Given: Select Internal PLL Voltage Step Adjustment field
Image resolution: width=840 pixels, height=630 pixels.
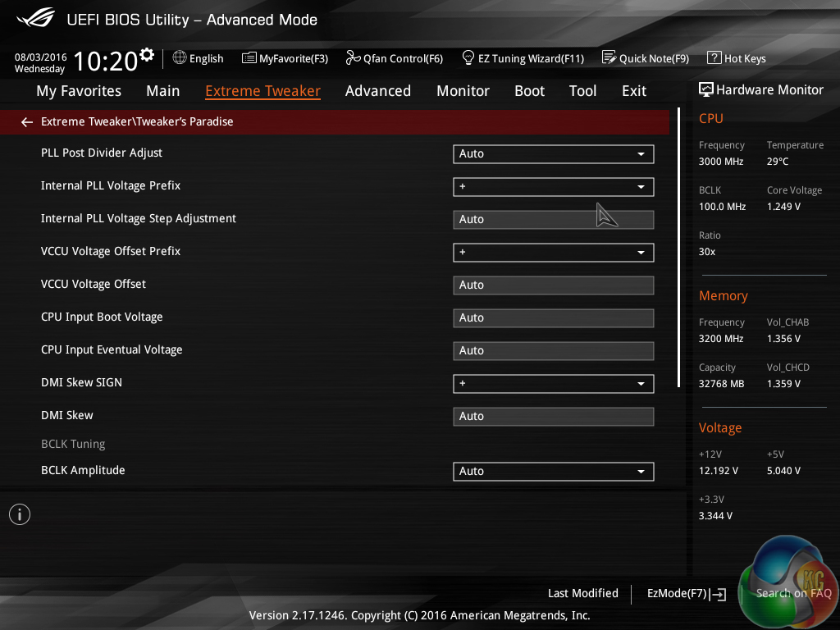Looking at the screenshot, I should point(554,220).
